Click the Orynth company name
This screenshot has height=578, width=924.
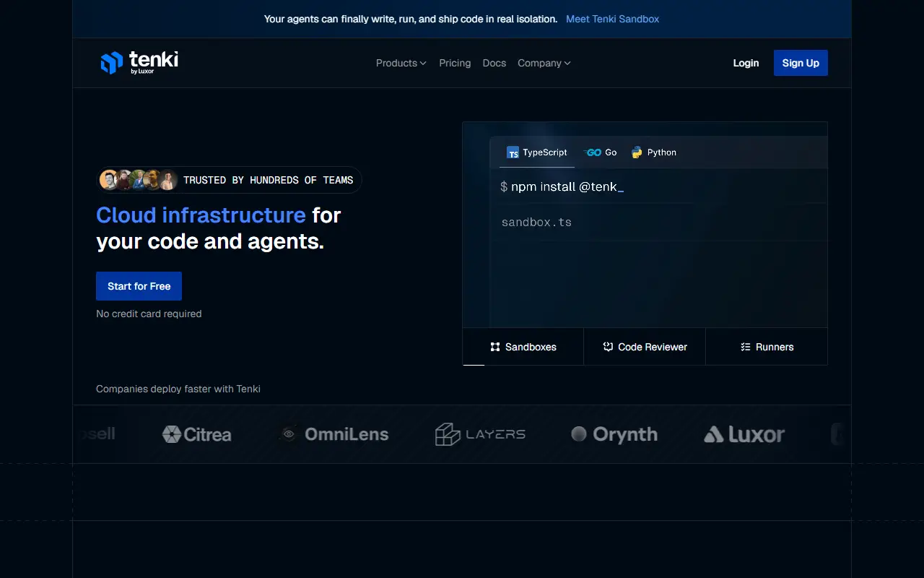click(x=625, y=434)
